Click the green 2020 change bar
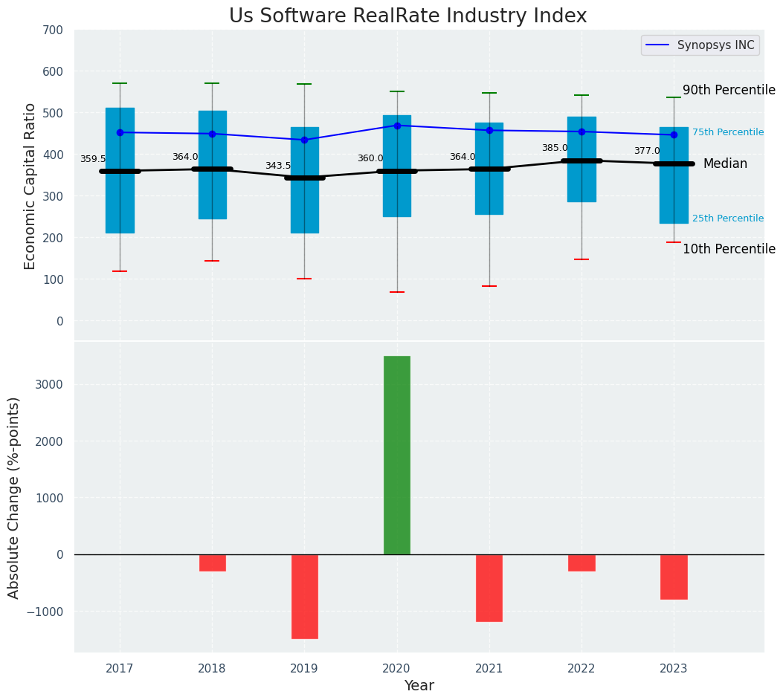 click(397, 455)
